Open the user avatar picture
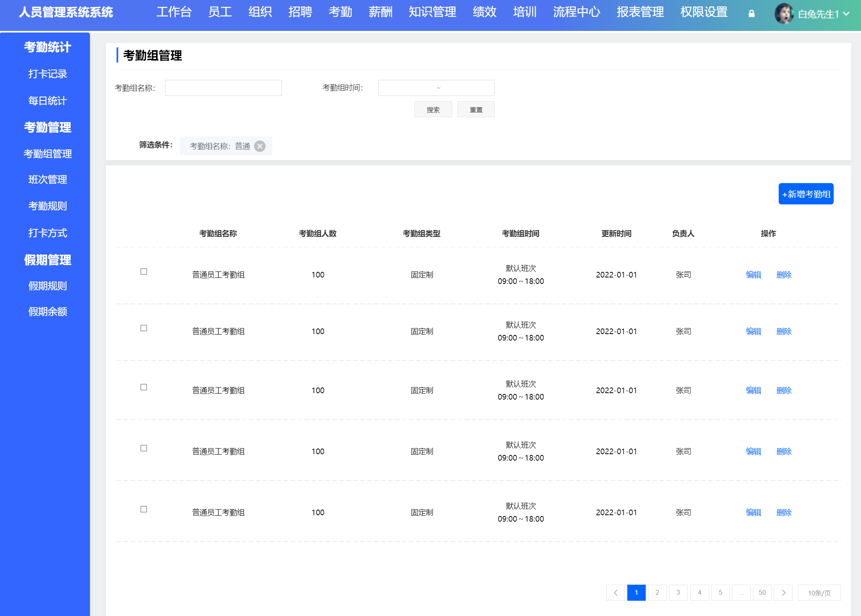861x616 pixels. [x=784, y=14]
